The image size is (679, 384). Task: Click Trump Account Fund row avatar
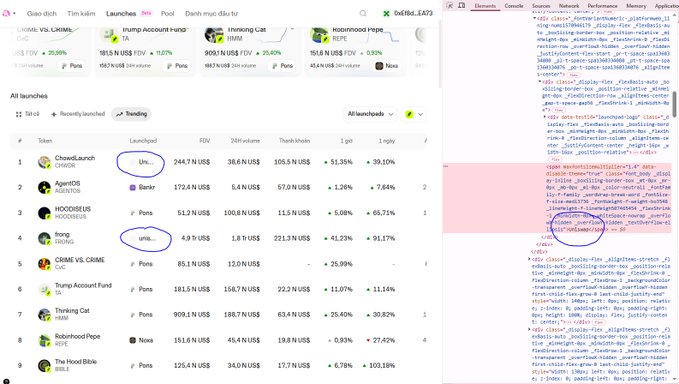tap(44, 290)
